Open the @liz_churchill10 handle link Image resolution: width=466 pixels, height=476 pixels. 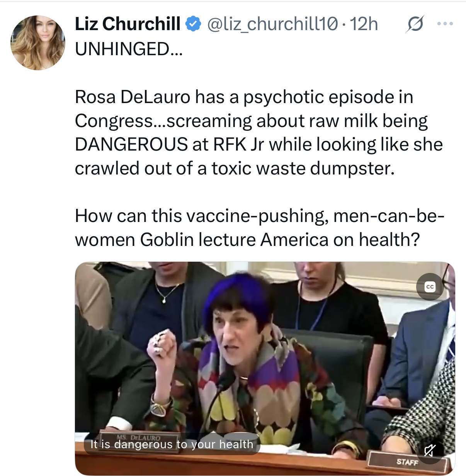pos(273,24)
